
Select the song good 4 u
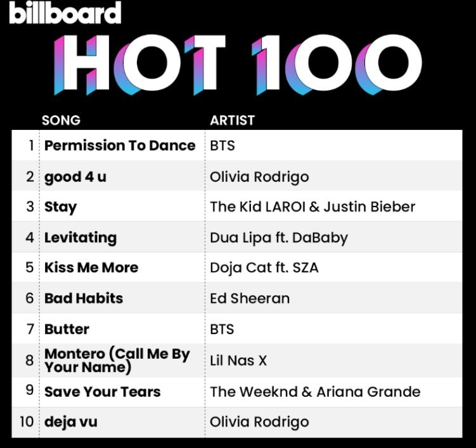[75, 176]
